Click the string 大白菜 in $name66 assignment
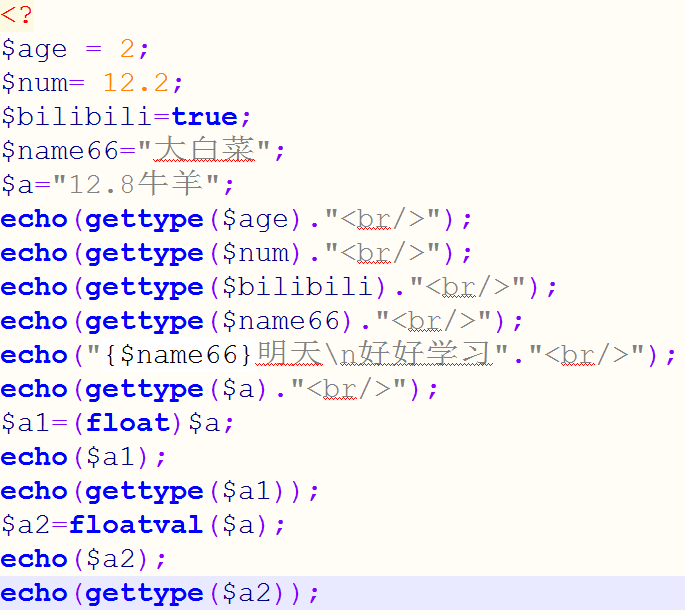Image resolution: width=685 pixels, height=613 pixels. [x=204, y=150]
